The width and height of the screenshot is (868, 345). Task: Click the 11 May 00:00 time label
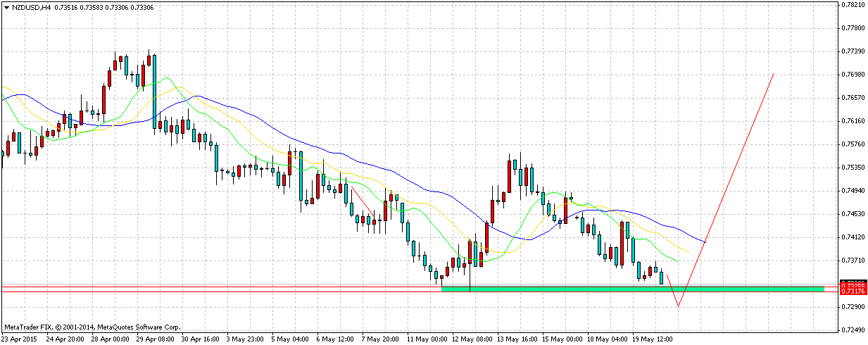(428, 339)
